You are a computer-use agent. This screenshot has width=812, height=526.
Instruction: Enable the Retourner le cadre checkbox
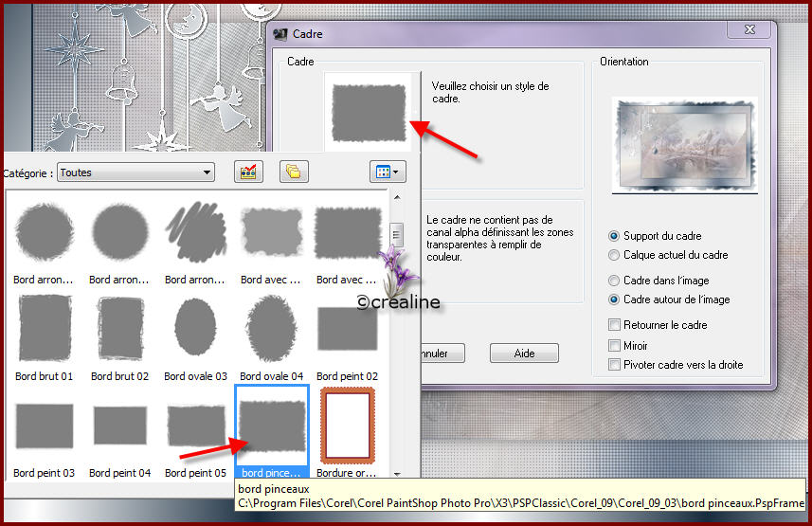point(615,325)
